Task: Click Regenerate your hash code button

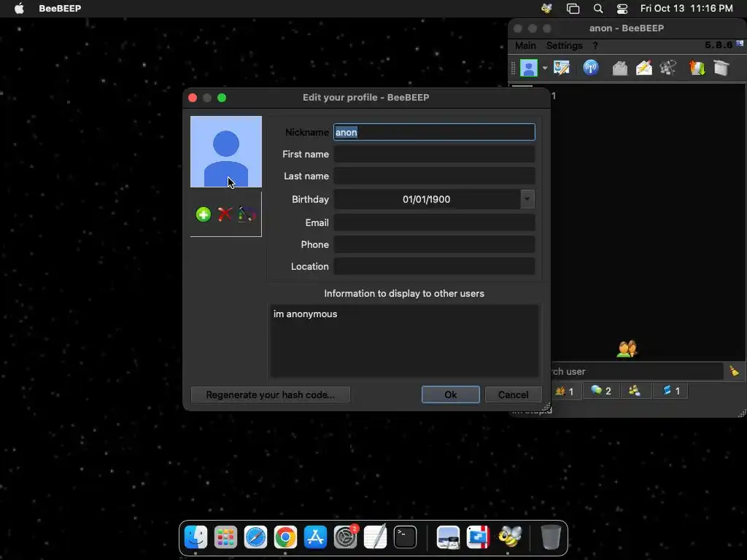Action: [270, 394]
